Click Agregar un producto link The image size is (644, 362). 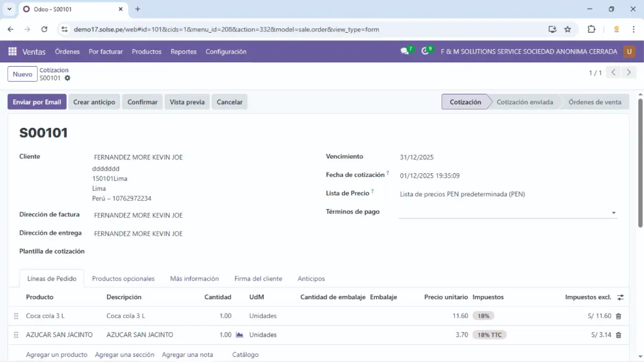57,354
